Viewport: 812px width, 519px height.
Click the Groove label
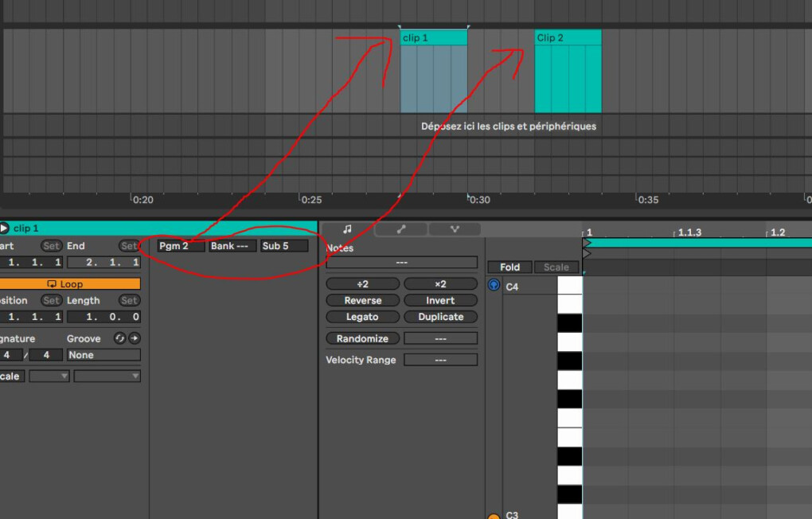(x=84, y=338)
